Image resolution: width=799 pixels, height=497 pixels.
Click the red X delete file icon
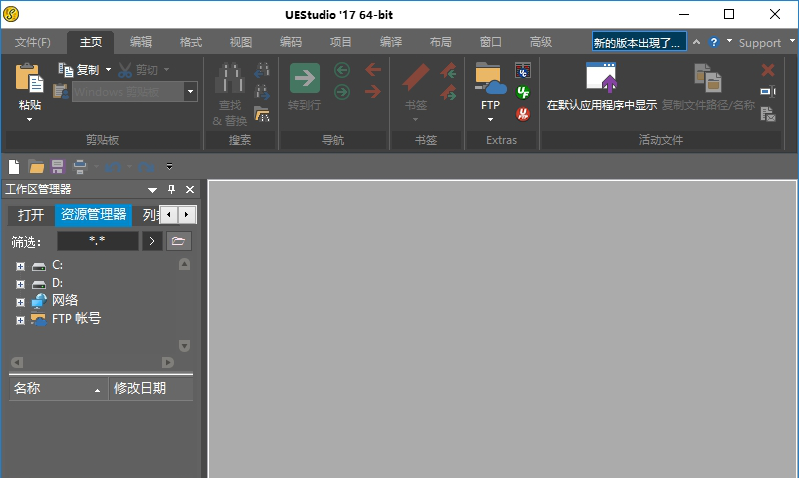pos(768,70)
